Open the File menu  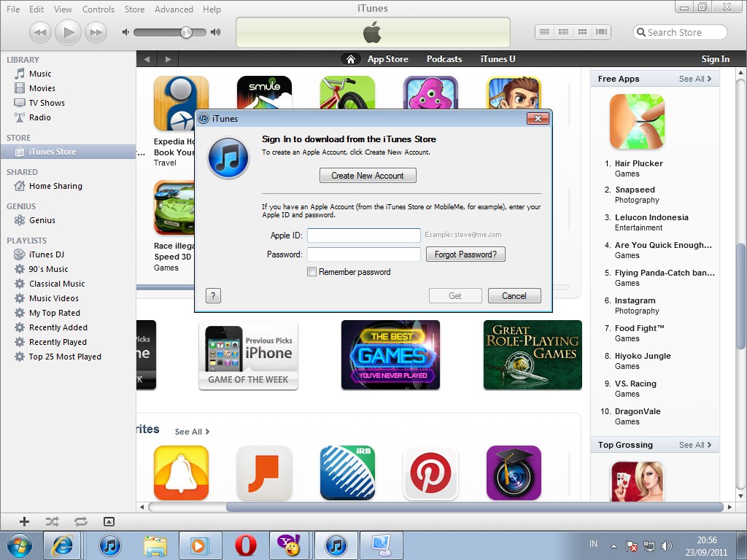13,9
